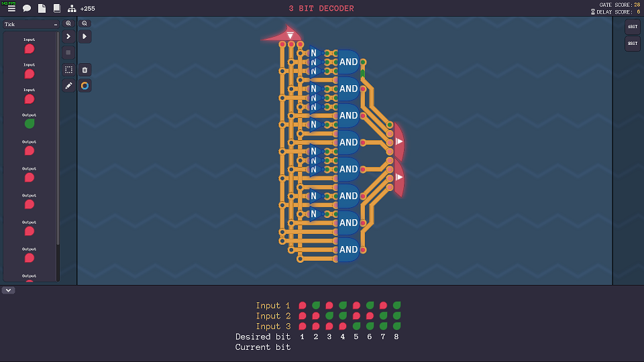Pick the pencil edit tool
This screenshot has width=644, height=362.
[68, 86]
